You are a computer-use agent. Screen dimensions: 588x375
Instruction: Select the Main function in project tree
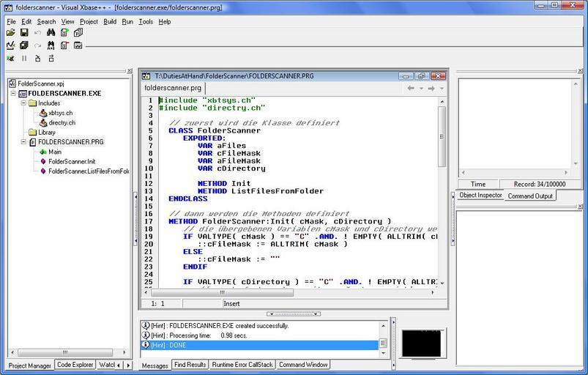coord(54,152)
